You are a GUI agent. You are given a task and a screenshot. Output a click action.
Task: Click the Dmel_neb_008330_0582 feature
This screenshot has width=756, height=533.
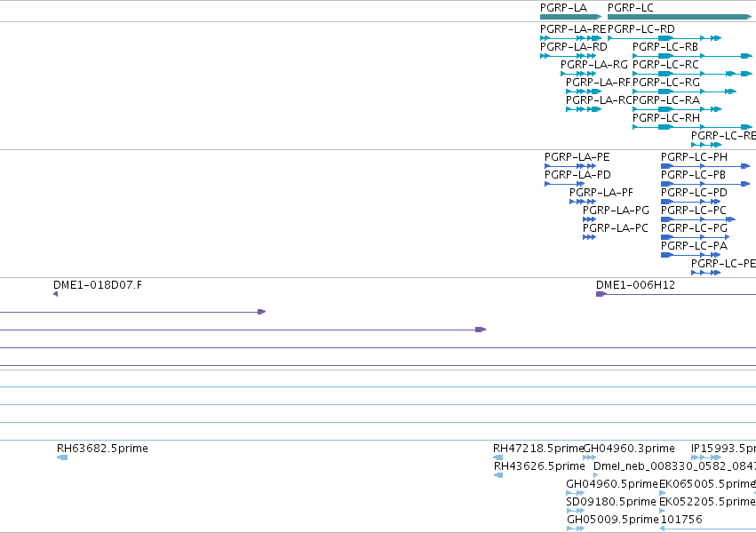(595, 475)
